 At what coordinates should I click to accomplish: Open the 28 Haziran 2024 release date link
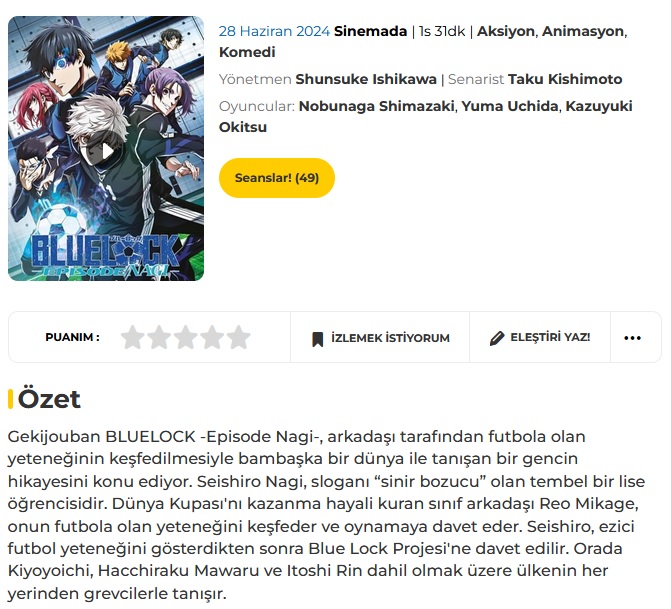coord(274,31)
